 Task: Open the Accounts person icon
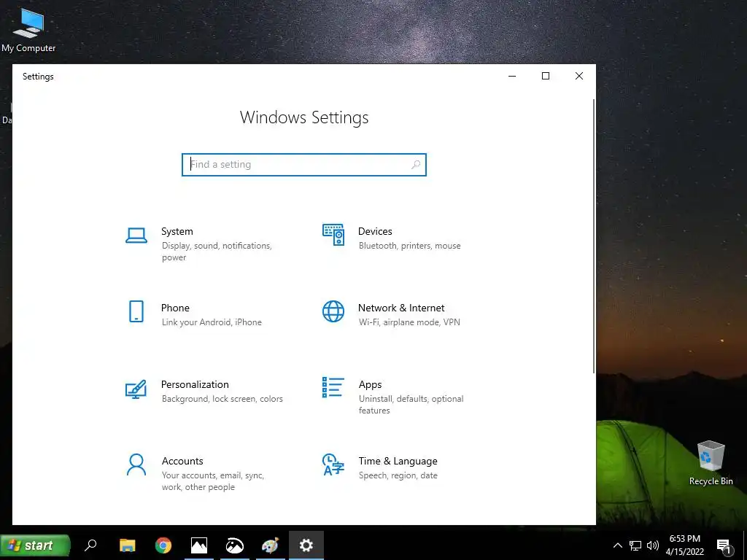[136, 464]
